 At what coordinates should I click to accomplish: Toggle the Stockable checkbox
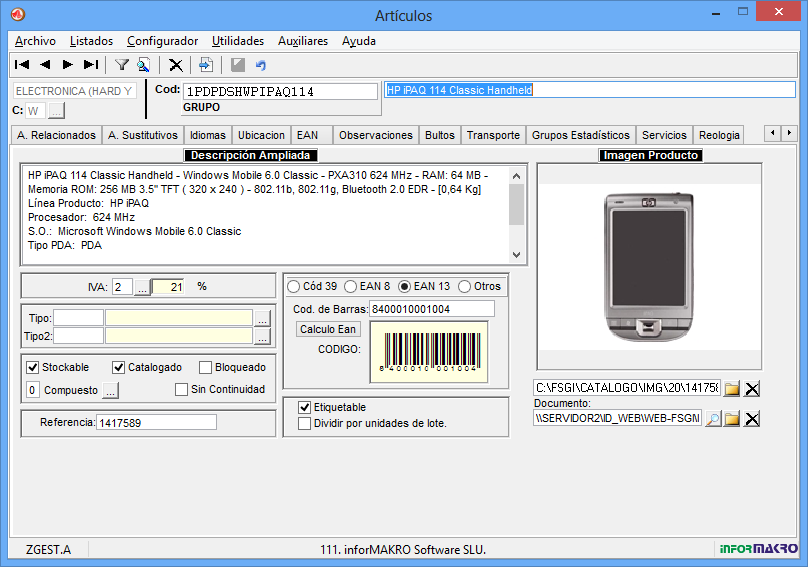32,367
